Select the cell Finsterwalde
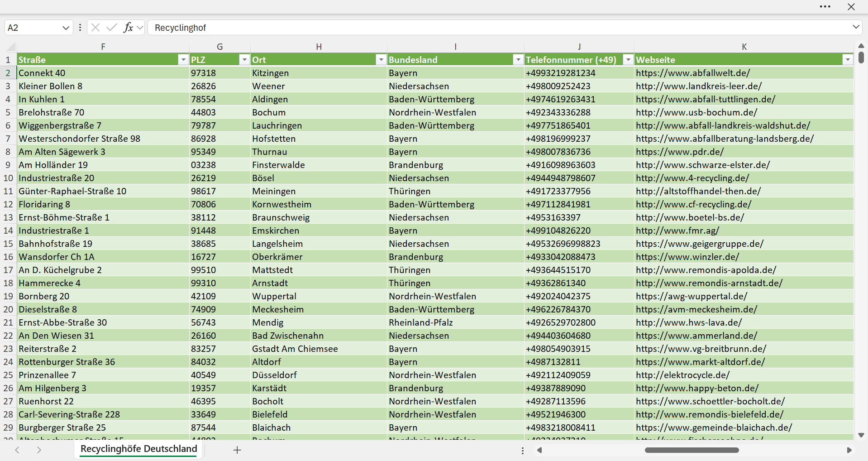Viewport: 868px width, 461px height. point(319,165)
